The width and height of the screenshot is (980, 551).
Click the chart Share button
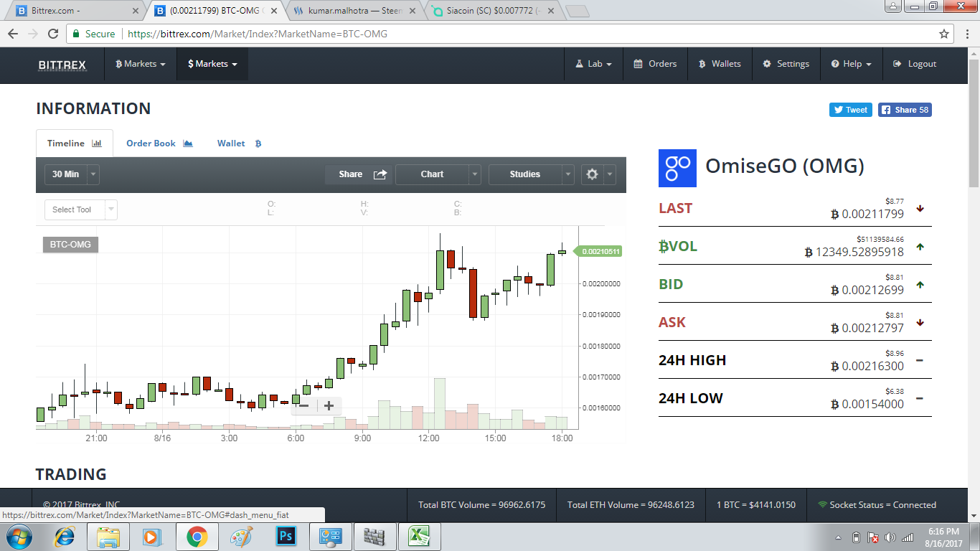[x=358, y=174]
